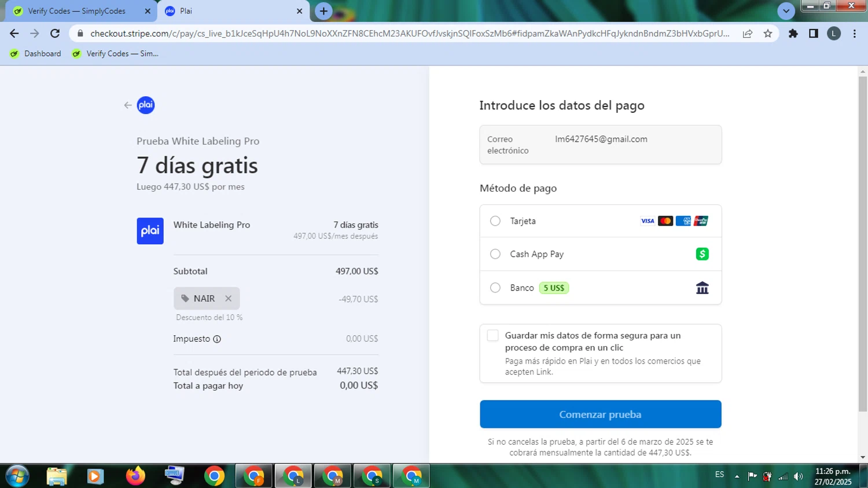868x488 pixels.
Task: Open the tab search dropdown arrow
Action: (x=786, y=11)
